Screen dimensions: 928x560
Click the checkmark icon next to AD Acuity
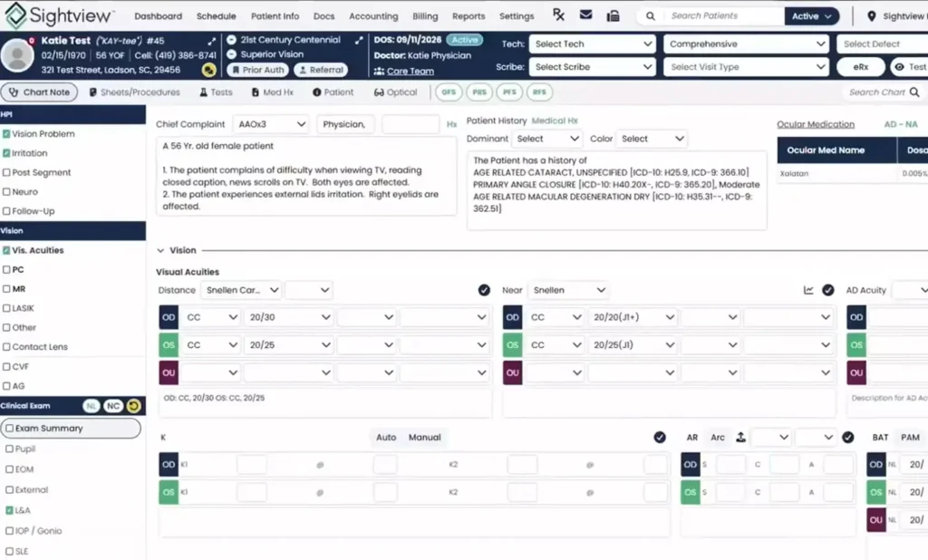pos(828,290)
